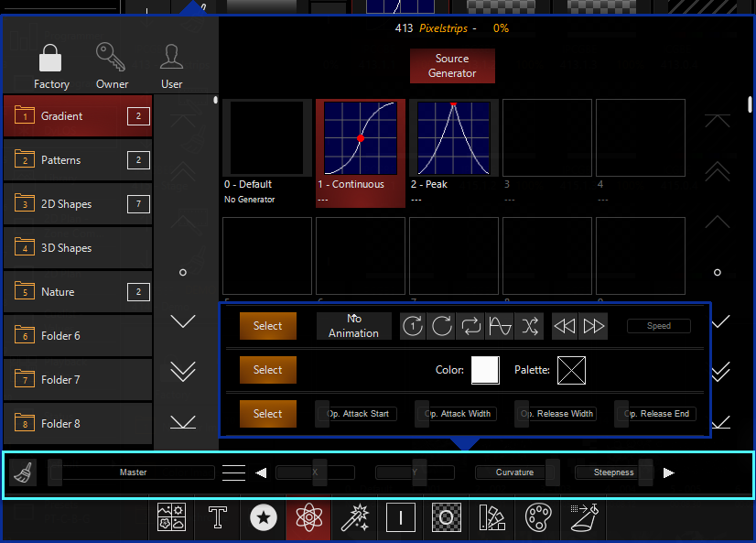Adjust the Op. Release End fader

click(655, 414)
